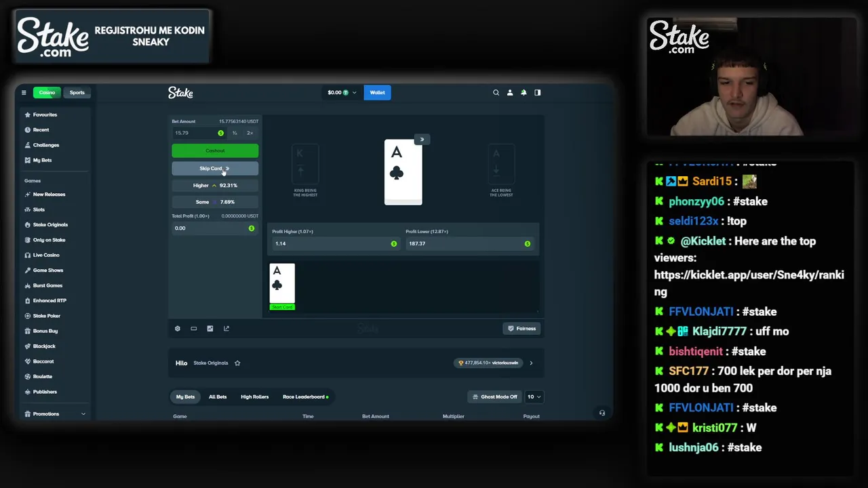Open Publishers in sidebar
The image size is (868, 488).
pyautogui.click(x=45, y=392)
